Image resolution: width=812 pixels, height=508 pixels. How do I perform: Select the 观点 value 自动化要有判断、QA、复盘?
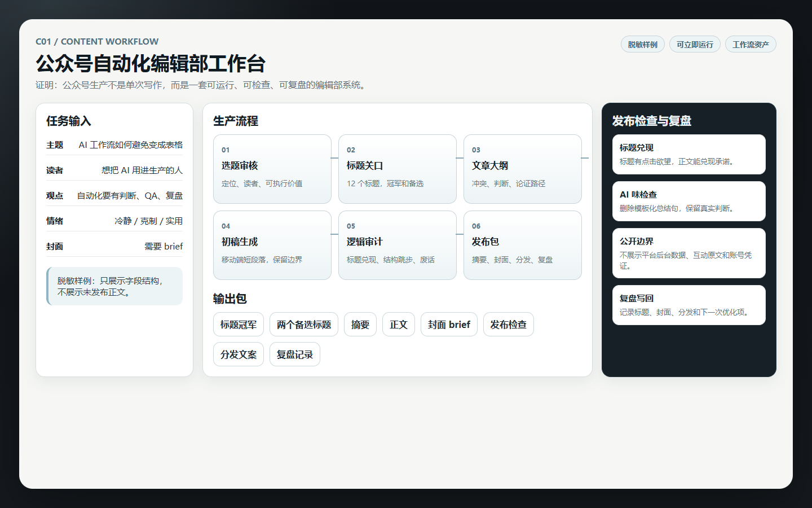130,196
